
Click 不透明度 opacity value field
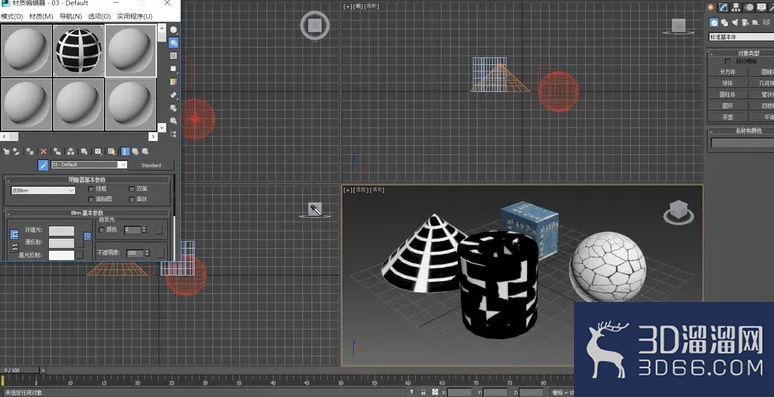tap(135, 253)
